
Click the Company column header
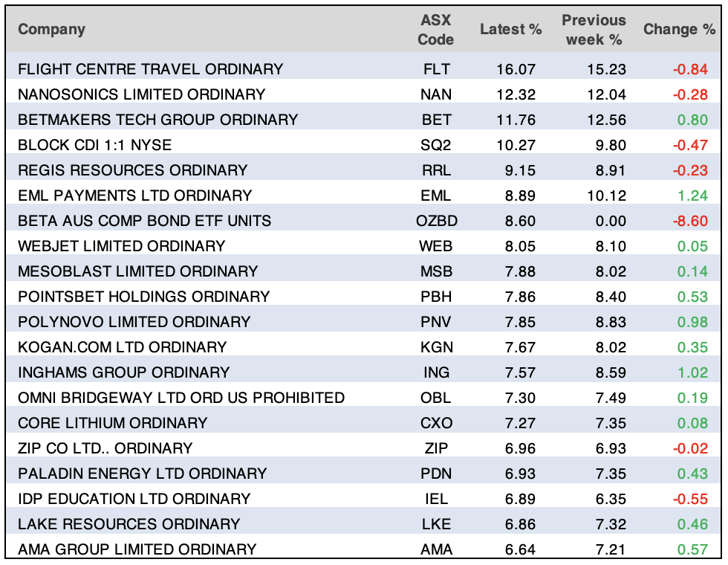point(51,30)
